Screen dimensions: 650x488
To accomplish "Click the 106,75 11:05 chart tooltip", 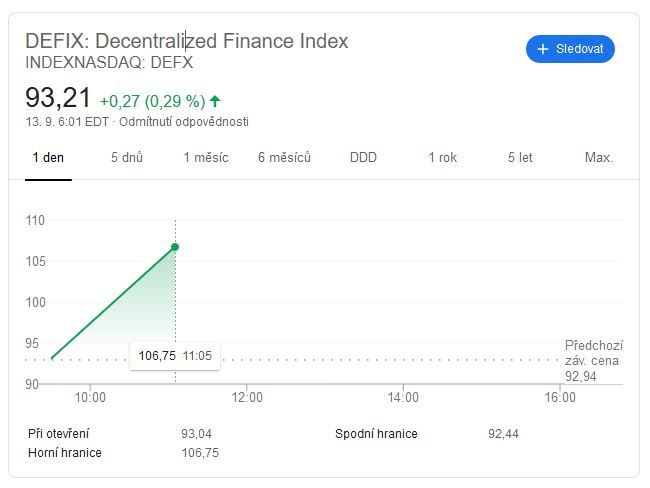I will pyautogui.click(x=175, y=355).
